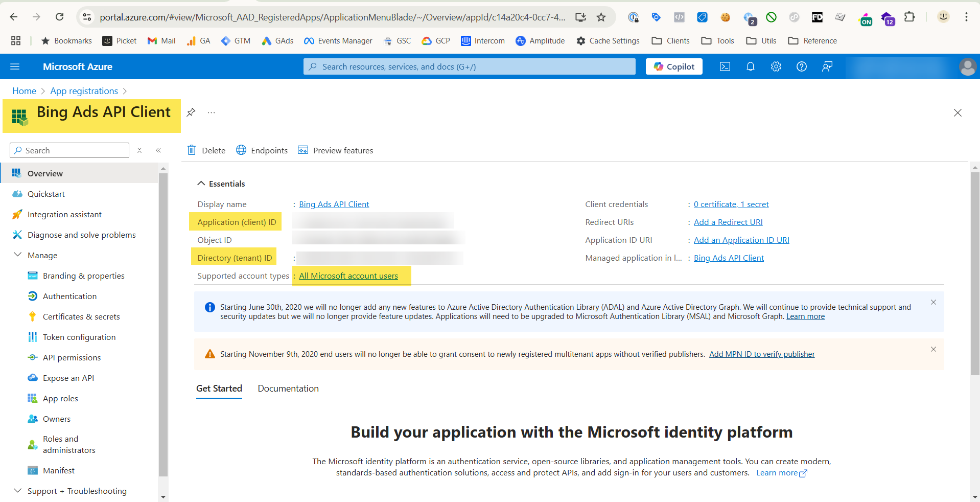The image size is (980, 502).
Task: Focus the Azure global search box
Action: click(x=470, y=66)
